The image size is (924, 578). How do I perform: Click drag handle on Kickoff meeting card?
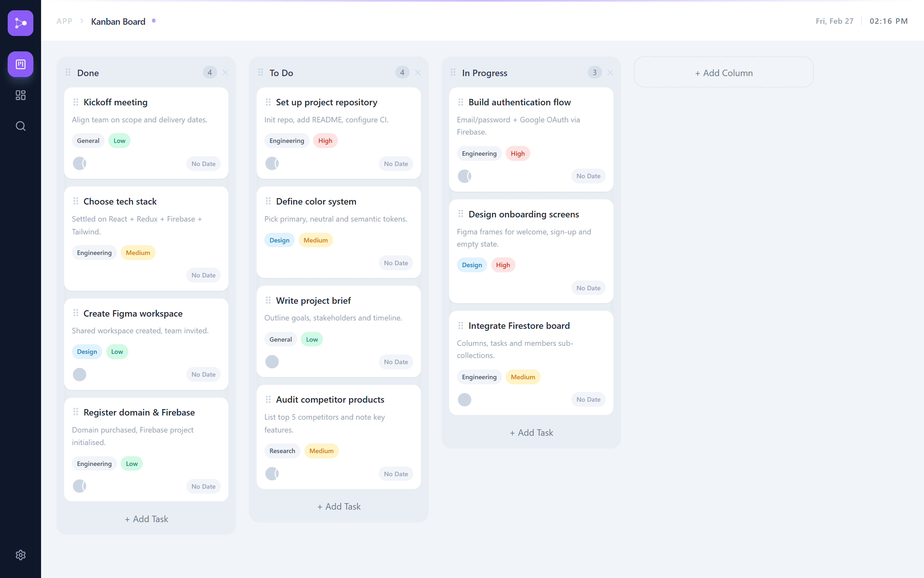coord(76,102)
